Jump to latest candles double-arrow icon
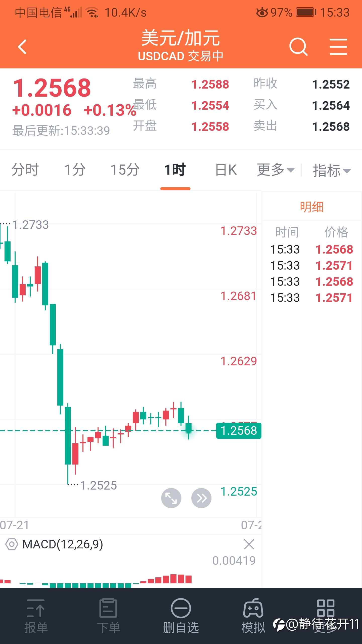Image resolution: width=362 pixels, height=644 pixels. tap(201, 498)
